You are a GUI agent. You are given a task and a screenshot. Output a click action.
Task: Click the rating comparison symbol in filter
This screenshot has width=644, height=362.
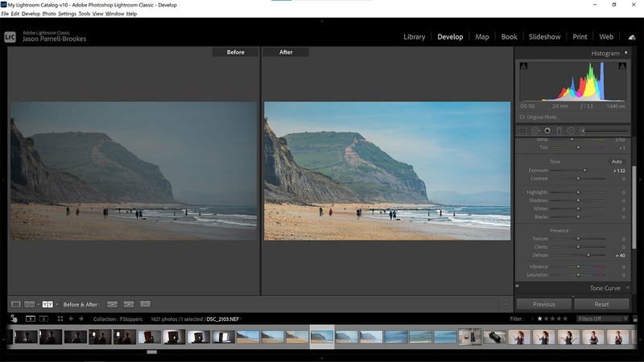533,319
